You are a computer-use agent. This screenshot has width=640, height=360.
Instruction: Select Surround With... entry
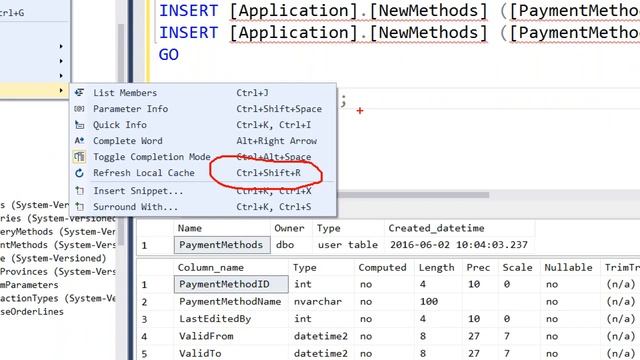[203, 207]
